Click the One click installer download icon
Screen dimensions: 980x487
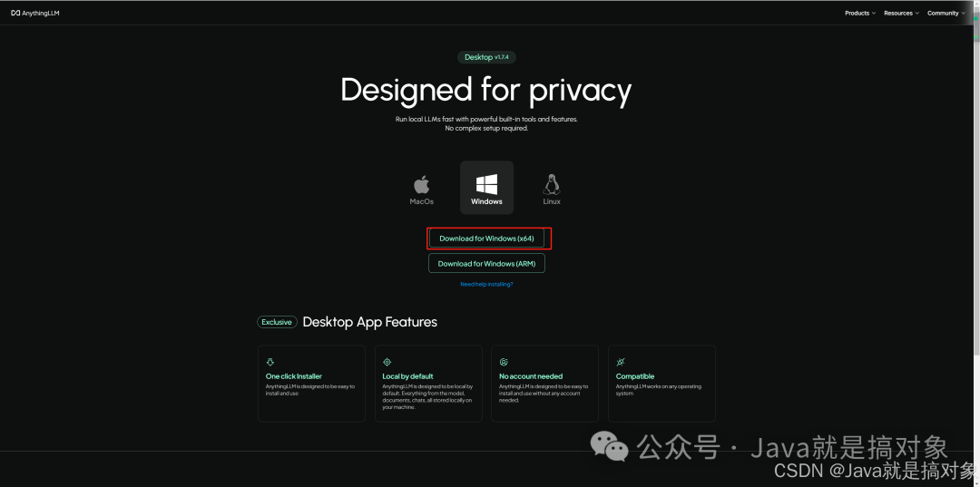point(270,362)
